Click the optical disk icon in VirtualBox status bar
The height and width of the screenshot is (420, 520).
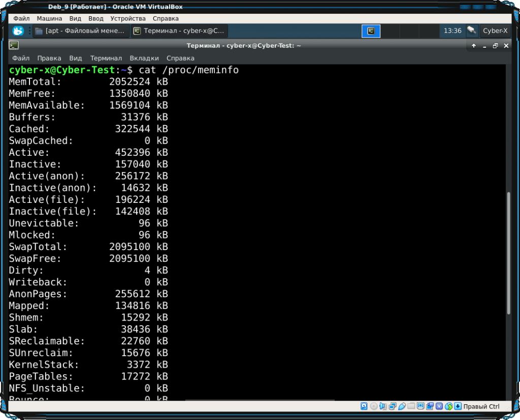[x=374, y=406]
